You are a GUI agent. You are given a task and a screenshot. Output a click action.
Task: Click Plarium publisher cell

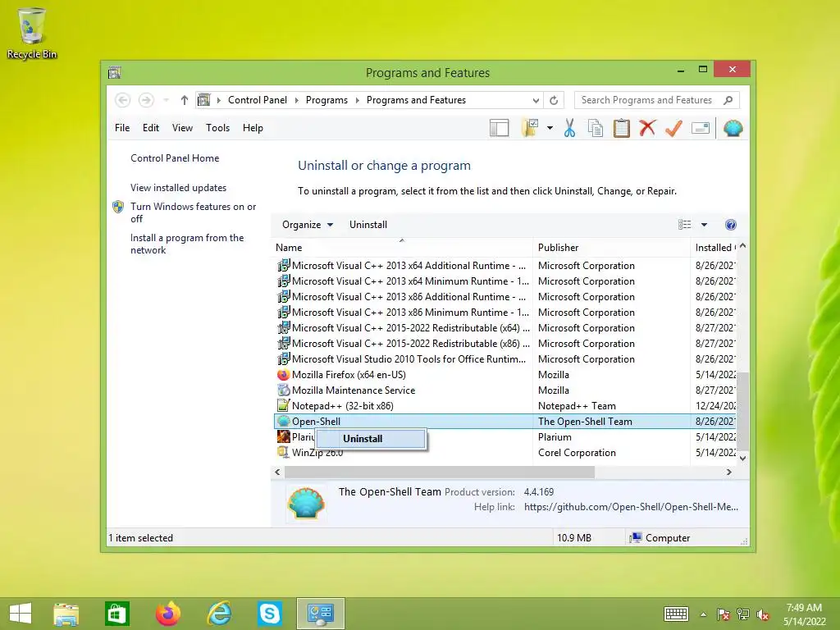(555, 437)
